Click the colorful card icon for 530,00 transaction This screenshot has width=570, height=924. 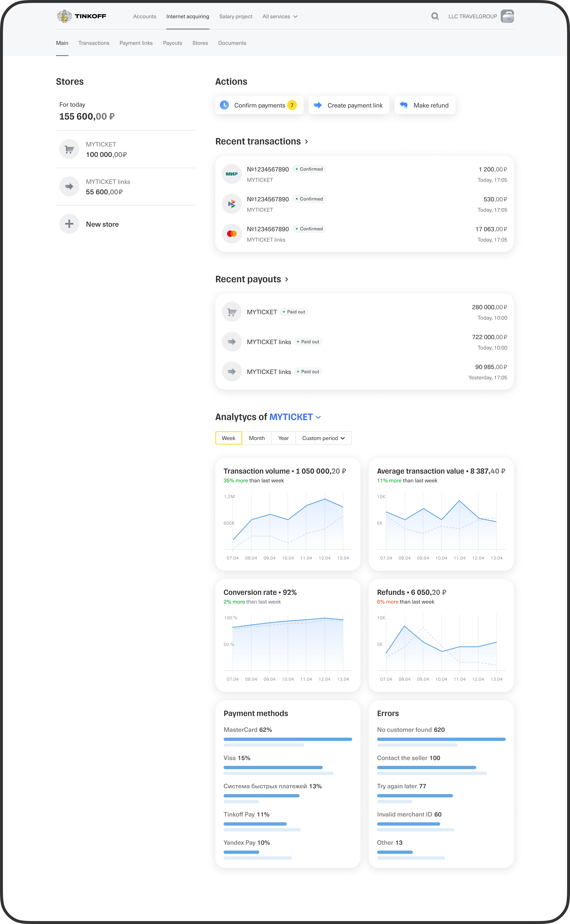click(232, 204)
